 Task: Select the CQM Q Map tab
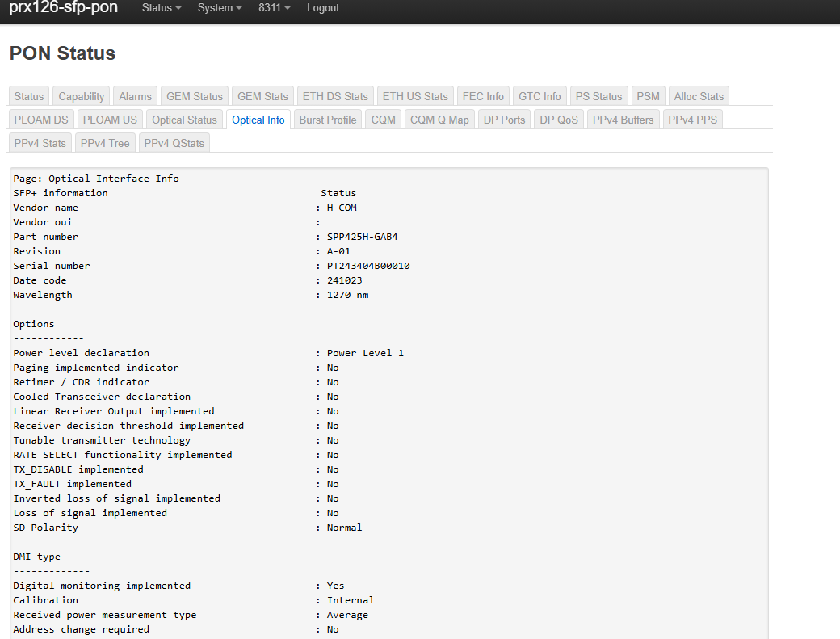pos(439,120)
